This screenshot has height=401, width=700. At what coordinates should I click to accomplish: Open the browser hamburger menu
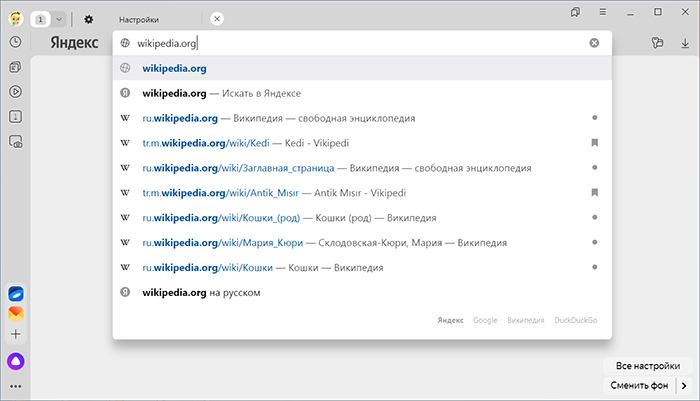point(603,12)
